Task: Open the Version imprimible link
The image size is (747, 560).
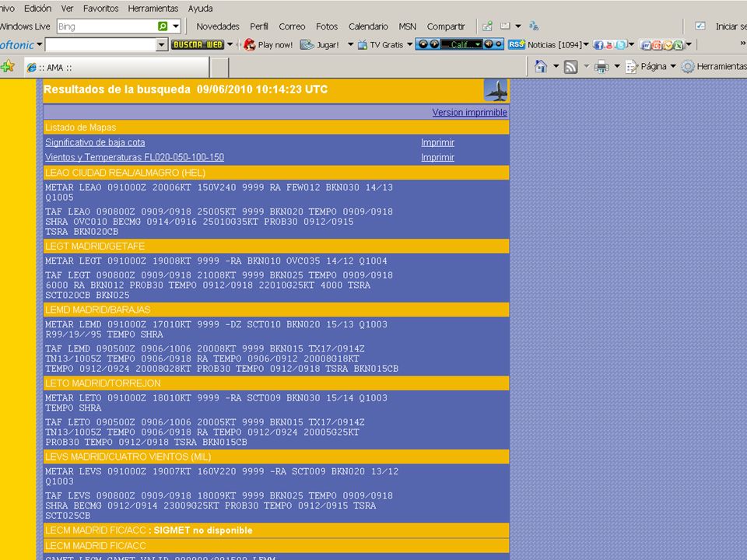Action: coord(469,112)
